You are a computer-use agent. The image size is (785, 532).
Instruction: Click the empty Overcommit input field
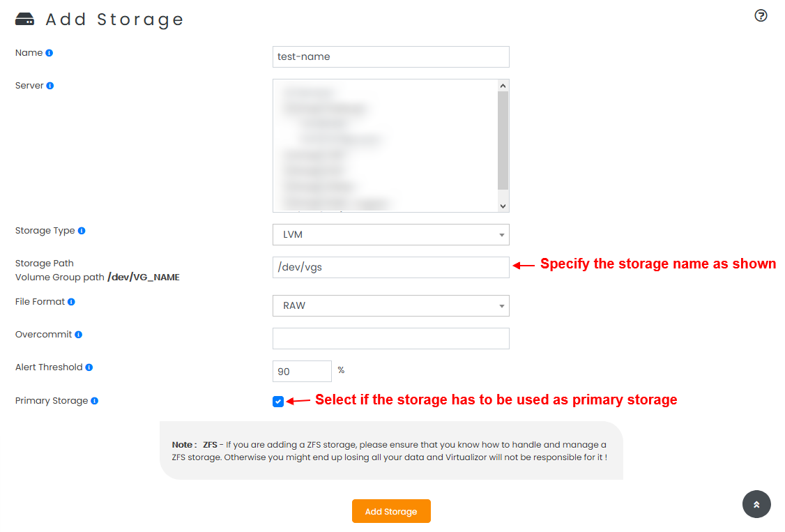[x=390, y=338]
